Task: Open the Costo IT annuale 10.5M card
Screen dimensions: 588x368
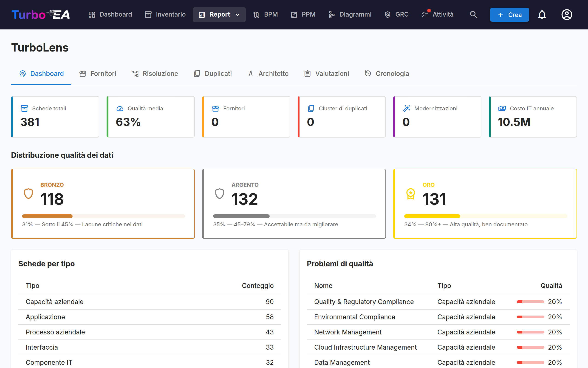Action: [533, 117]
